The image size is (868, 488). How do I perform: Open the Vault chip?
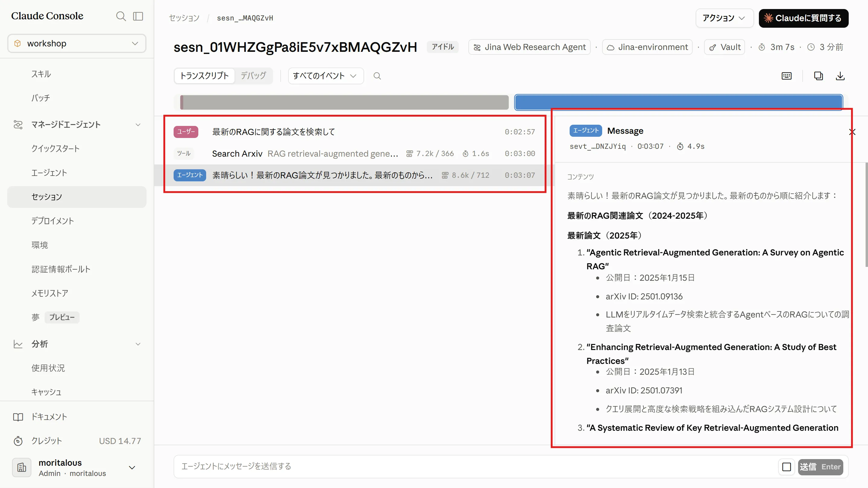(x=725, y=47)
